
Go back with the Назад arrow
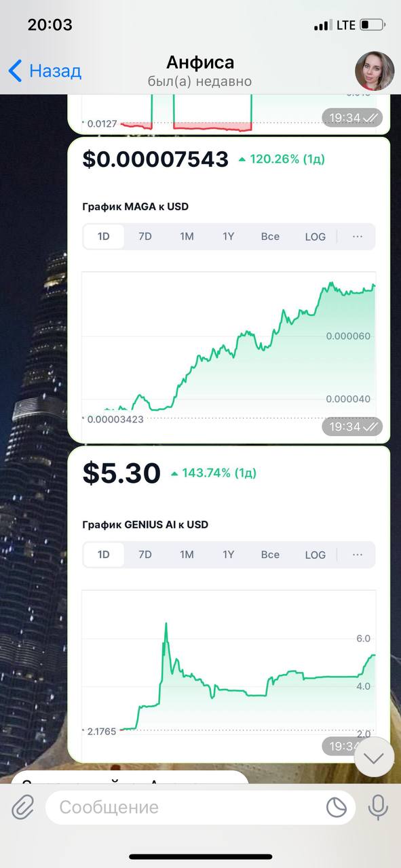pos(45,71)
